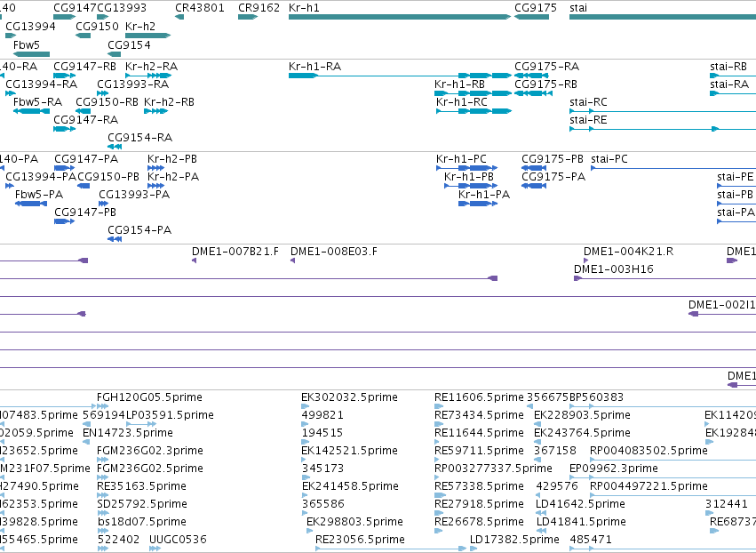Click the CG9150-PB protein label
Screen dimensions: 756x553
tap(108, 177)
